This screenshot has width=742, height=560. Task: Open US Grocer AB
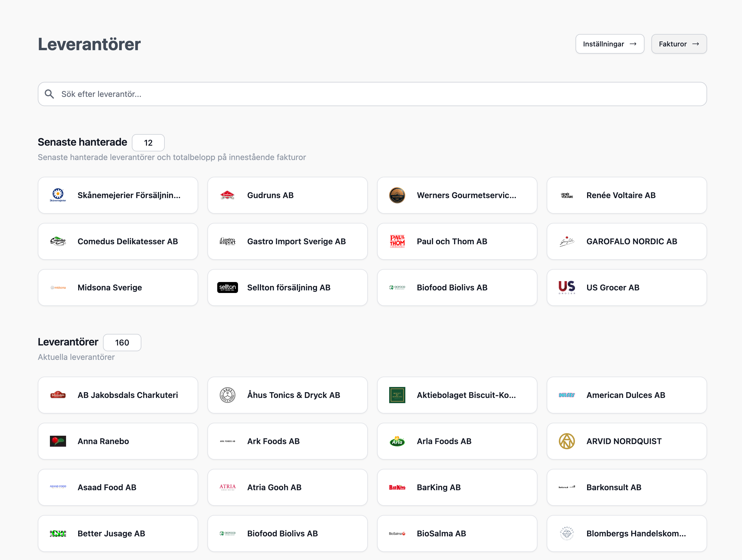(627, 288)
